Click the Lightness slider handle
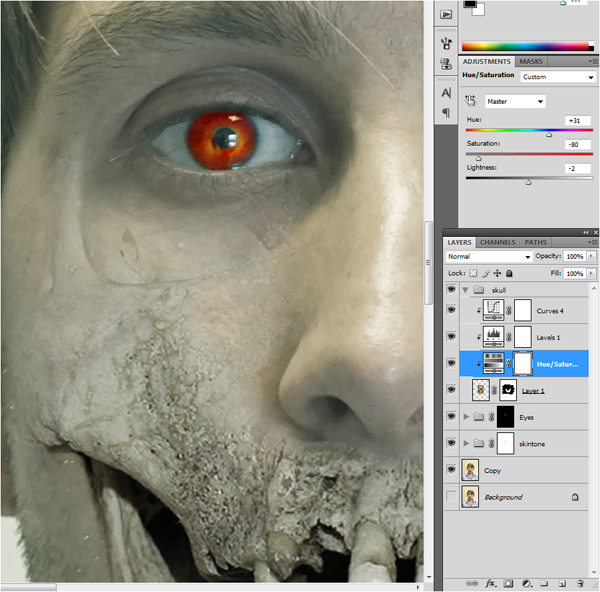 coord(528,183)
